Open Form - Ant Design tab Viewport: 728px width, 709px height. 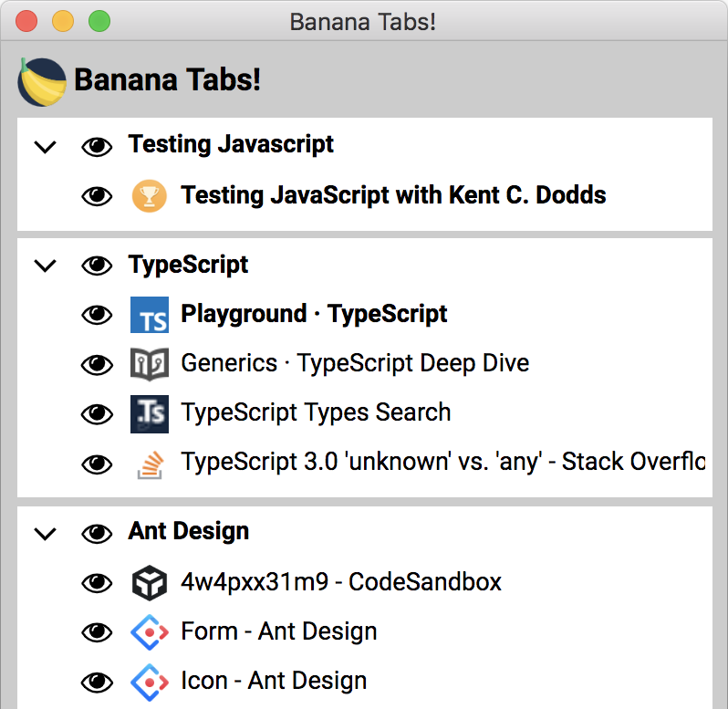[278, 631]
